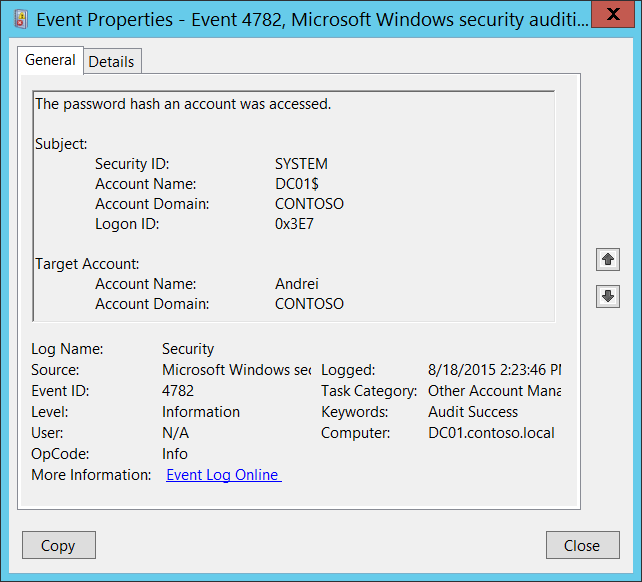Go to previous event with up arrow
The image size is (642, 582).
(607, 260)
